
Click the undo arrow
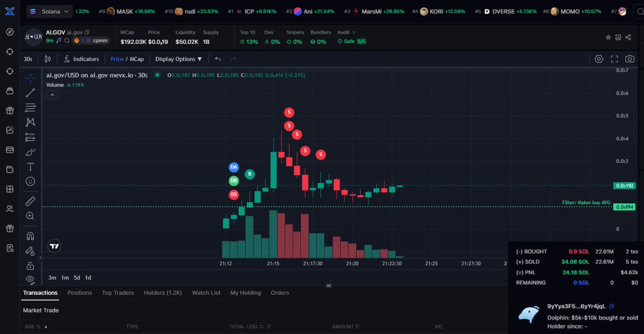(x=218, y=59)
